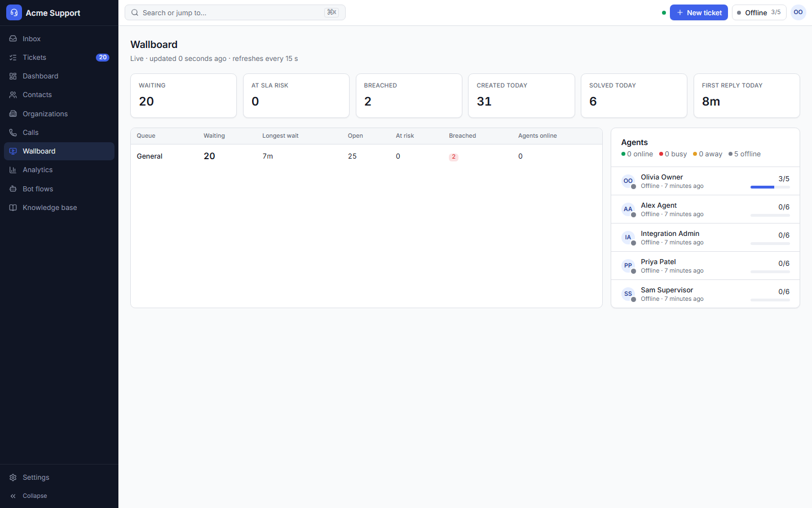Click Alex Agent's AA avatar
Image resolution: width=812 pixels, height=508 pixels.
pyautogui.click(x=628, y=209)
